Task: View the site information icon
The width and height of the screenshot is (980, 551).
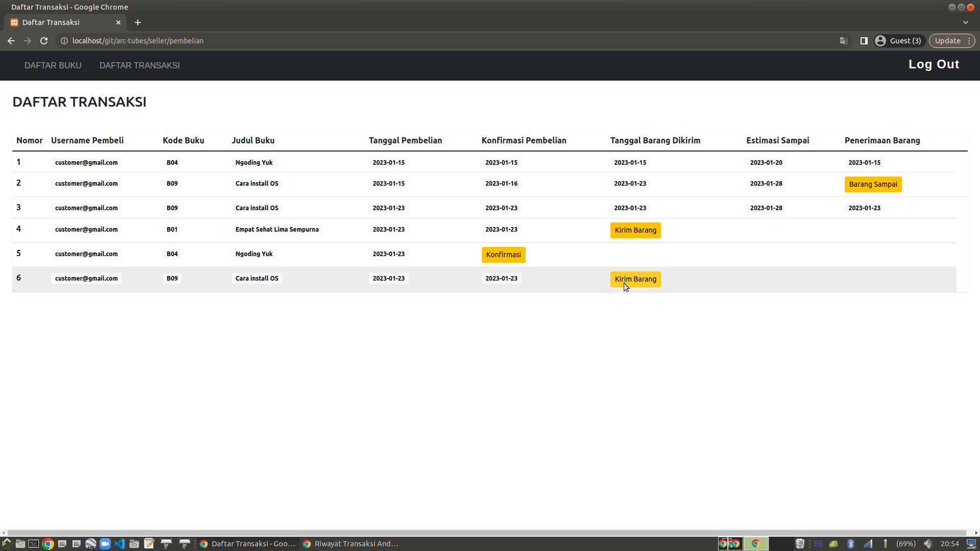Action: pos(64,41)
